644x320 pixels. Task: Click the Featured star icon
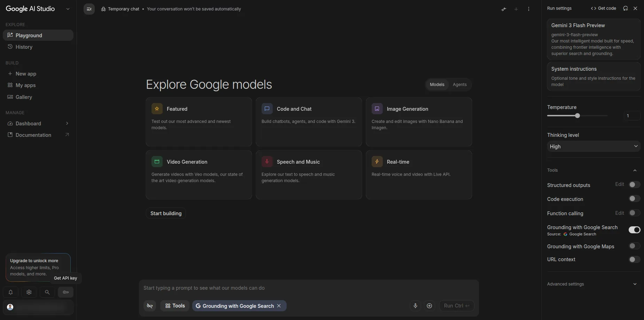(x=157, y=109)
